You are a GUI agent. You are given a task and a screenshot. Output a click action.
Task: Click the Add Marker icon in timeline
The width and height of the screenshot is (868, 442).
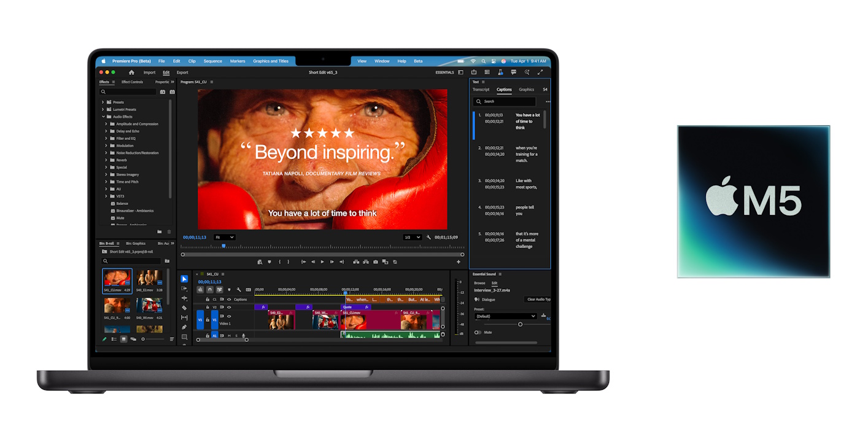tap(229, 290)
